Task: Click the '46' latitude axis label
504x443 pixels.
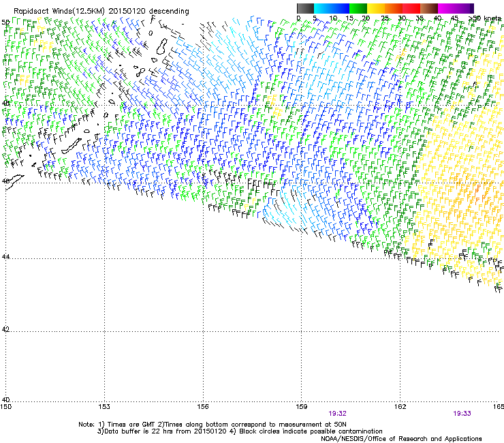Action: (5, 181)
